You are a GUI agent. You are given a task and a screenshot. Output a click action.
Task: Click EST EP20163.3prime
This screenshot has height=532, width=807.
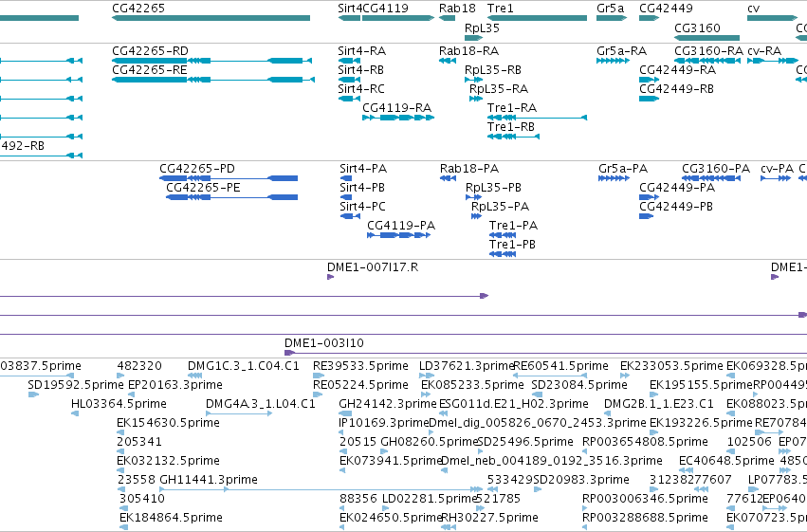(175, 385)
